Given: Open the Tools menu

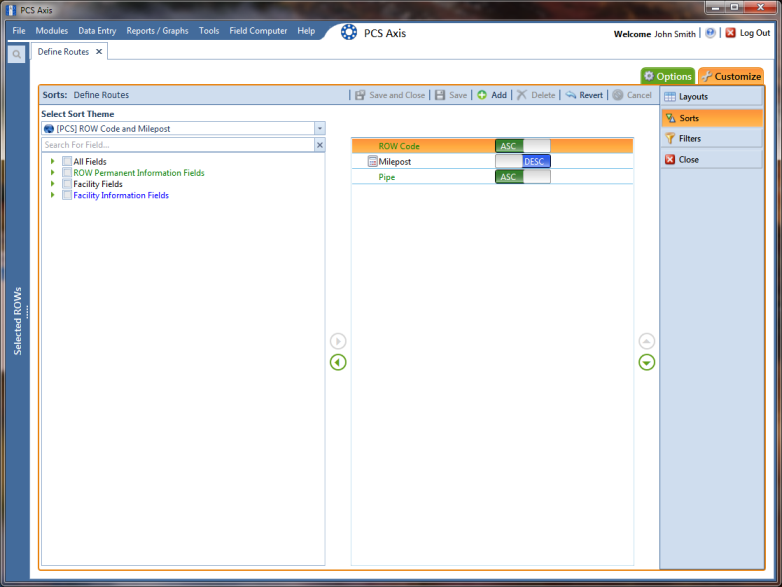Looking at the screenshot, I should (x=209, y=31).
